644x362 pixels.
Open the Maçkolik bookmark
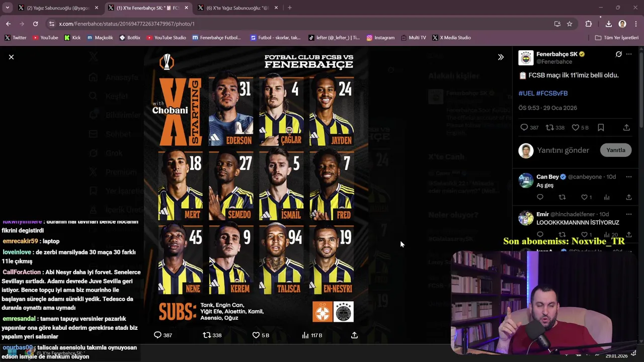[x=100, y=38]
